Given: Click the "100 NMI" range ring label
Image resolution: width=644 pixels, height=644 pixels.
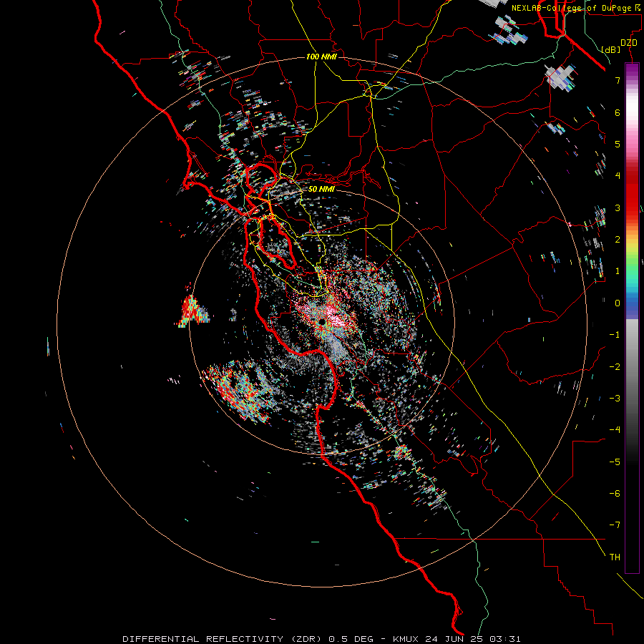Looking at the screenshot, I should (x=321, y=57).
